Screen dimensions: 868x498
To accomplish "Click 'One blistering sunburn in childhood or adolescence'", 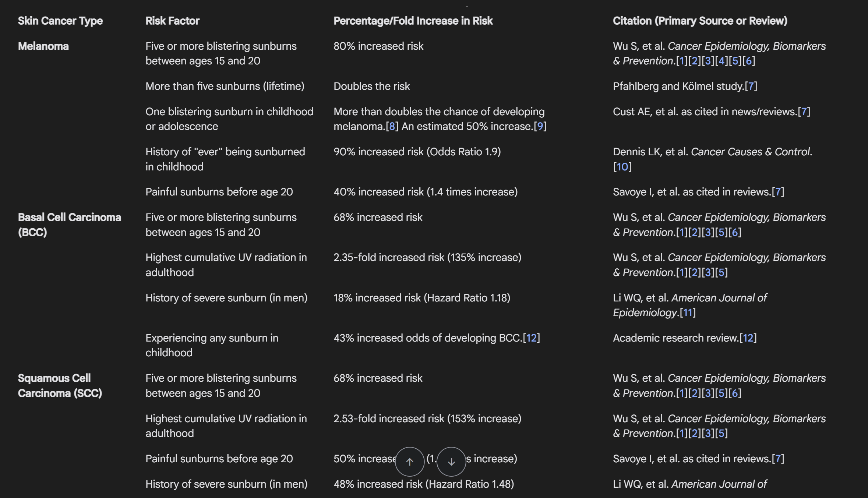I will tap(229, 119).
